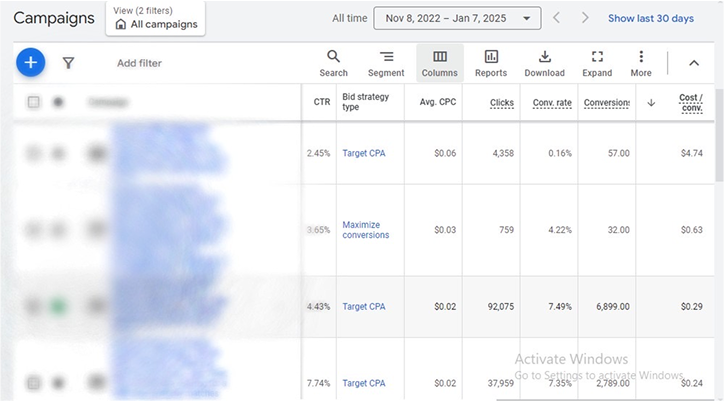Open the Reports icon

click(x=491, y=63)
